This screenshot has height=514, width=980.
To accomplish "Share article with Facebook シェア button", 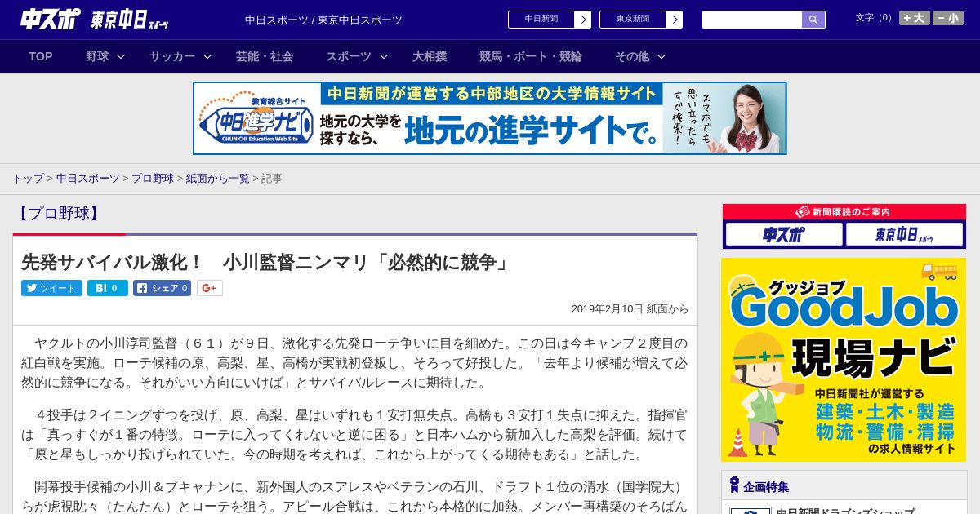I will pos(163,288).
